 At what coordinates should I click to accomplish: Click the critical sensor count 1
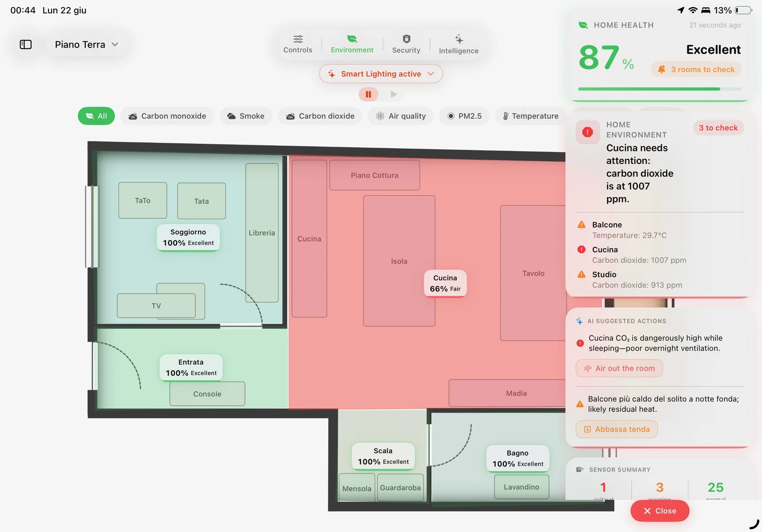point(603,487)
